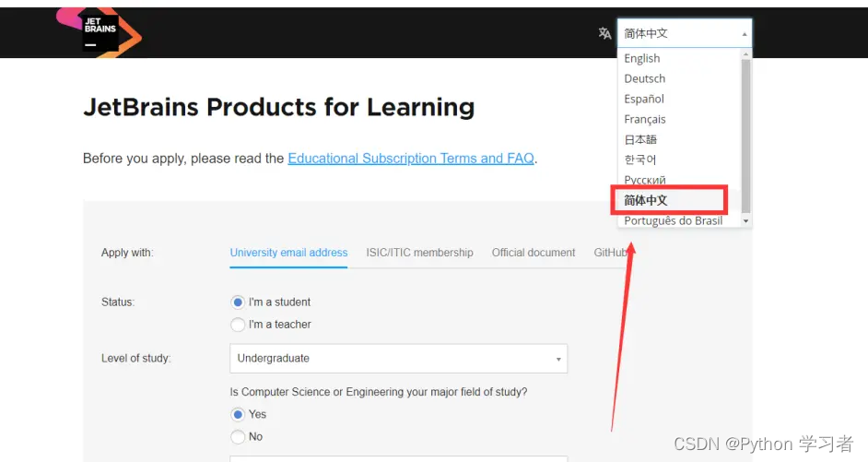The height and width of the screenshot is (462, 868).
Task: Switch to ISIC/ITIC membership tab
Action: (419, 253)
